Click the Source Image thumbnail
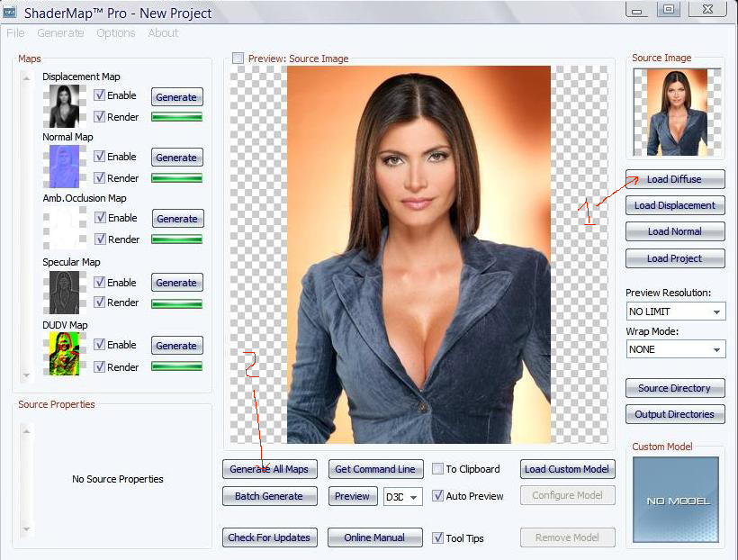The height and width of the screenshot is (560, 738). click(677, 113)
